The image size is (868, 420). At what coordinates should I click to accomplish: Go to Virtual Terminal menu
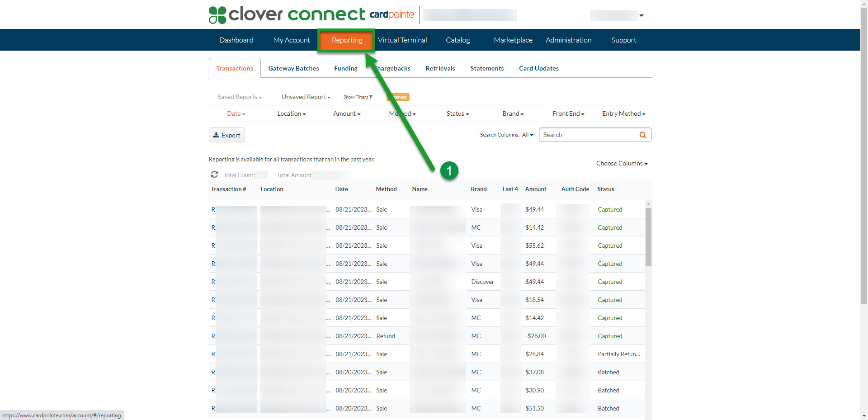pyautogui.click(x=402, y=40)
